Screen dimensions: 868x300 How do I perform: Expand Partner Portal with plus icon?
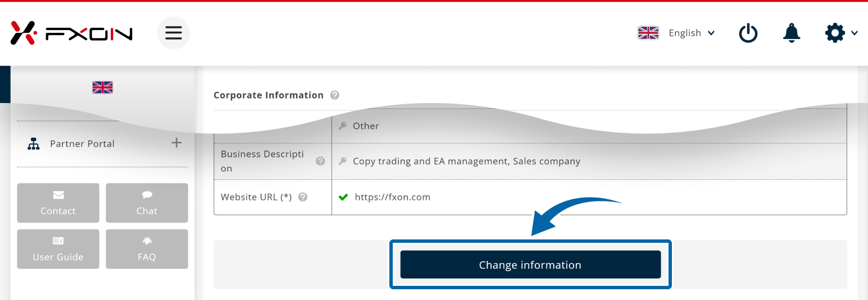(176, 143)
